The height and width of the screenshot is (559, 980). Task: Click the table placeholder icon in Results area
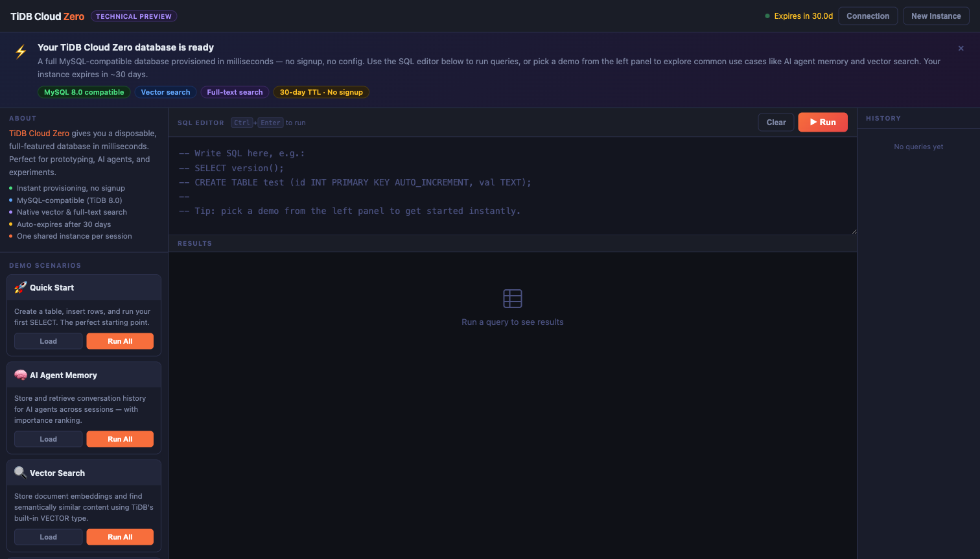point(512,298)
